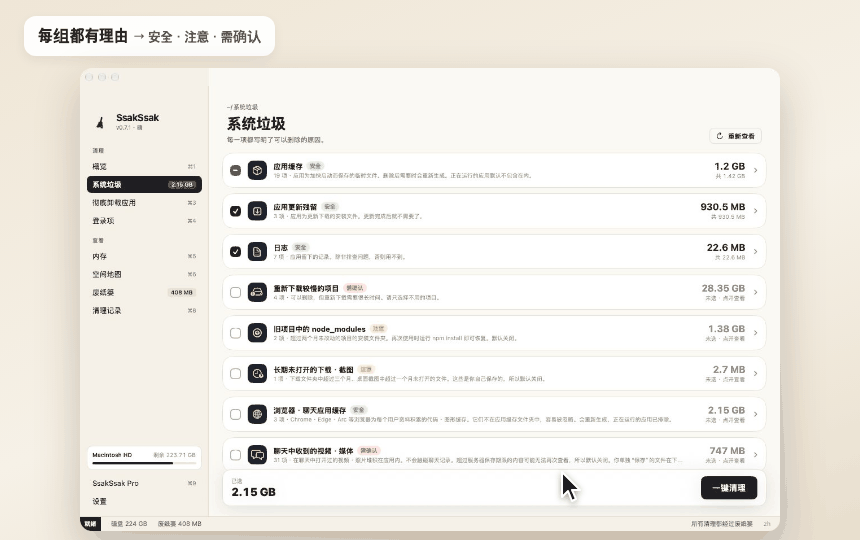Check the 聊天中收到的视频·媒体 checkbox

[235, 454]
